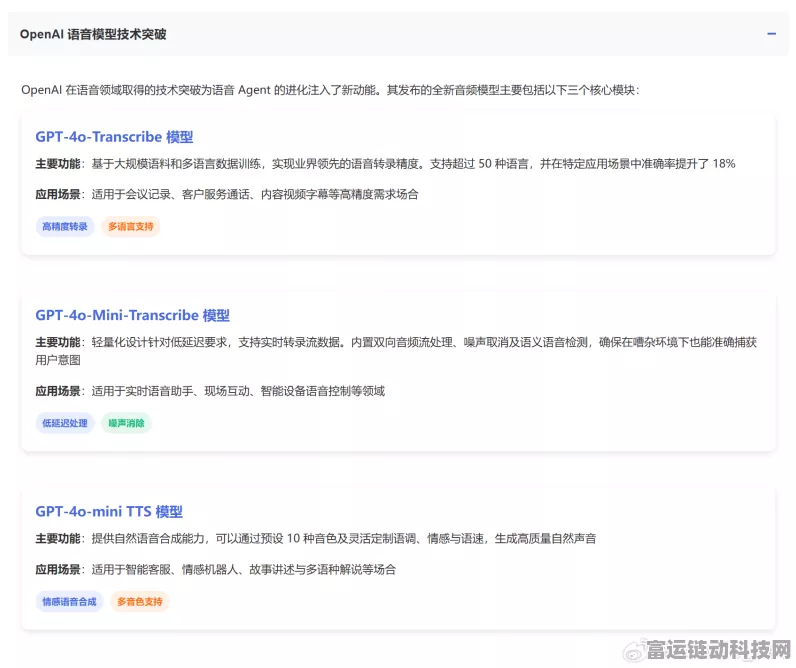
Task: Click the 应用场景 line about 智能客服
Action: click(x=216, y=570)
